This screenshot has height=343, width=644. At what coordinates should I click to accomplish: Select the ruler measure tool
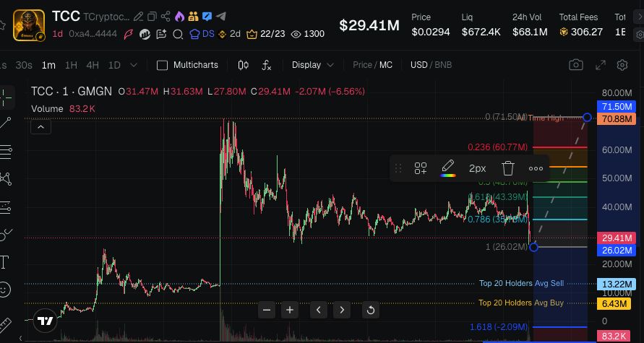(x=5, y=324)
